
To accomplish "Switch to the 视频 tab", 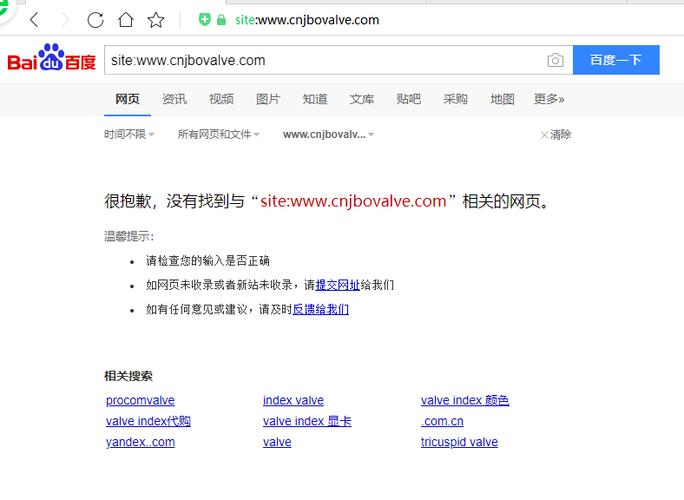I will pyautogui.click(x=221, y=99).
